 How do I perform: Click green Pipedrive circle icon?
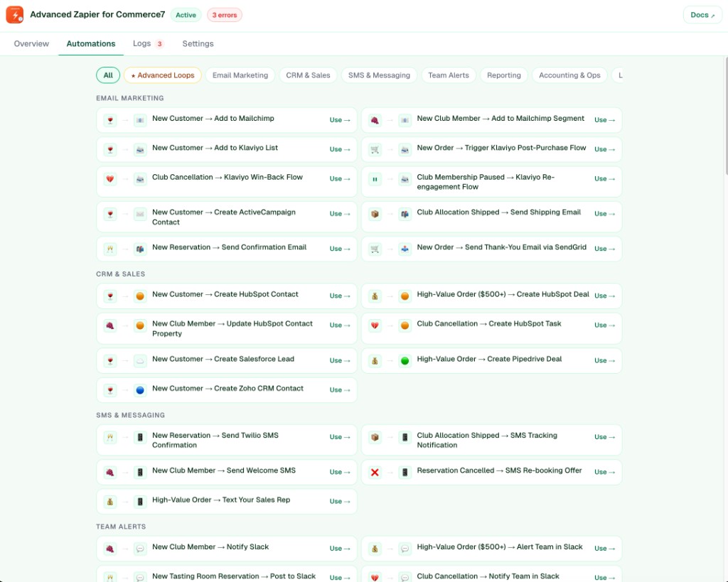point(405,360)
